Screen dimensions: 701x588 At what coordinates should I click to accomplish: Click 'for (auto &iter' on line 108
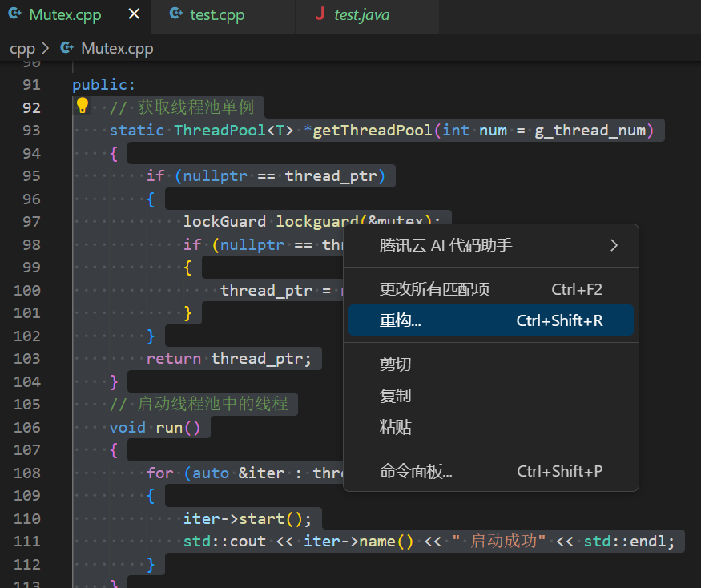click(216, 473)
